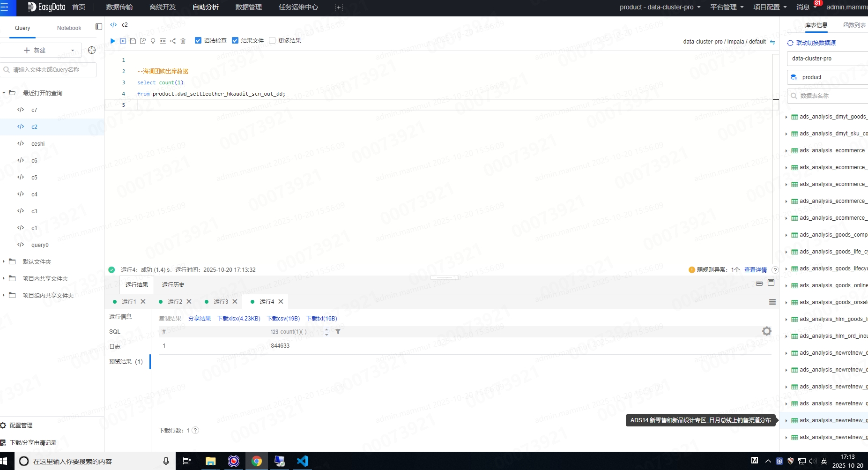Viewport: 868px width, 470px height.
Task: Enable the 更多结果 checkbox
Action: click(272, 41)
